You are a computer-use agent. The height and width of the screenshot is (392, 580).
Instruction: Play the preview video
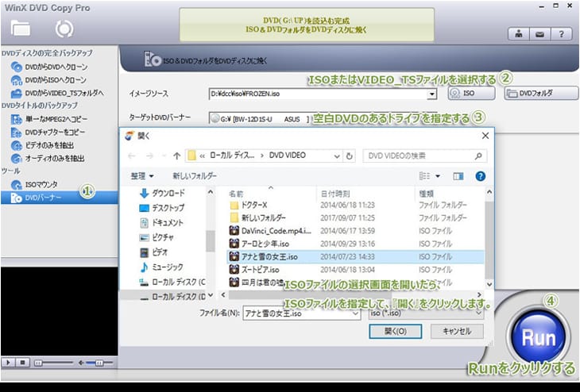(x=8, y=363)
